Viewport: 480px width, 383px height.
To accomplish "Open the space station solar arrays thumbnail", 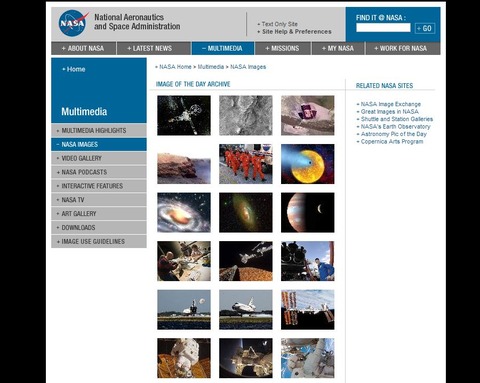I will 308,310.
